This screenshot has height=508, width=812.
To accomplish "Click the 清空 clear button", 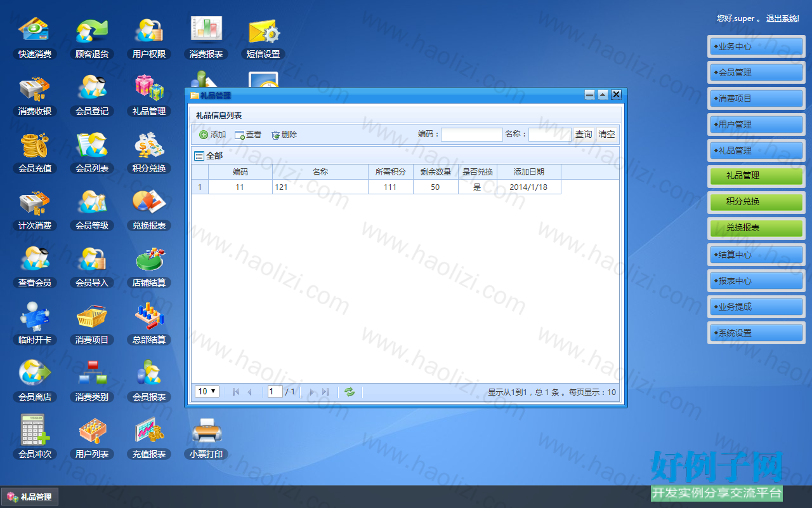I will [x=606, y=135].
